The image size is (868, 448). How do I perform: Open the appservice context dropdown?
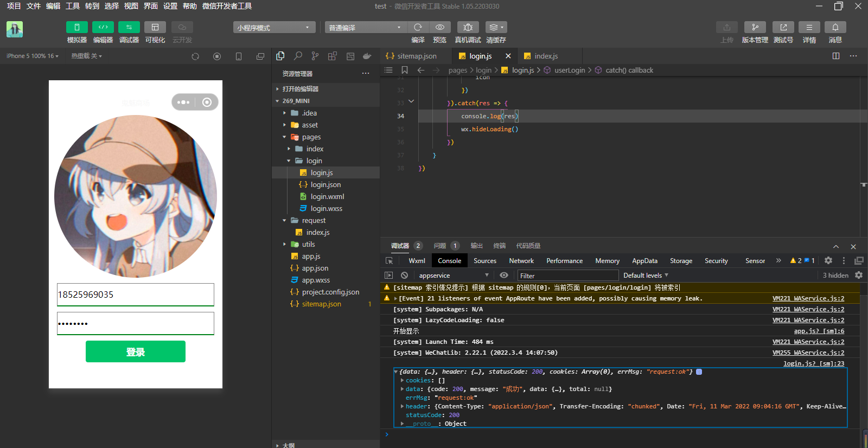click(454, 276)
